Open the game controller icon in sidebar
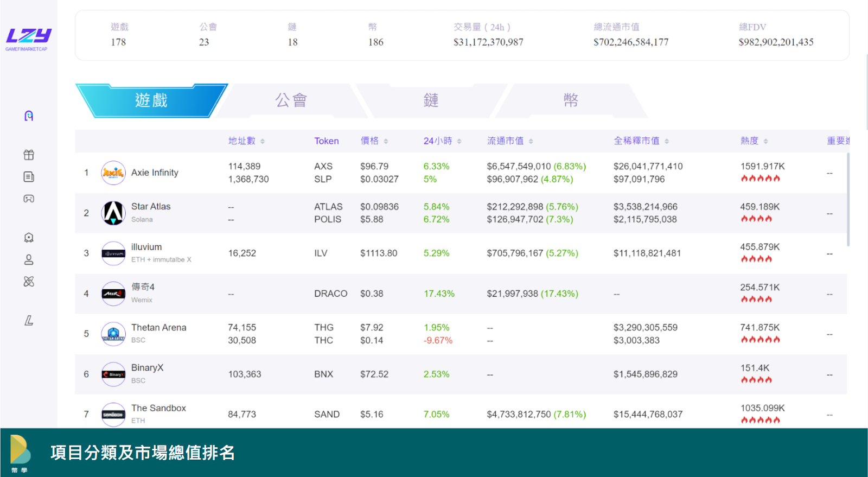868x477 pixels. click(29, 199)
